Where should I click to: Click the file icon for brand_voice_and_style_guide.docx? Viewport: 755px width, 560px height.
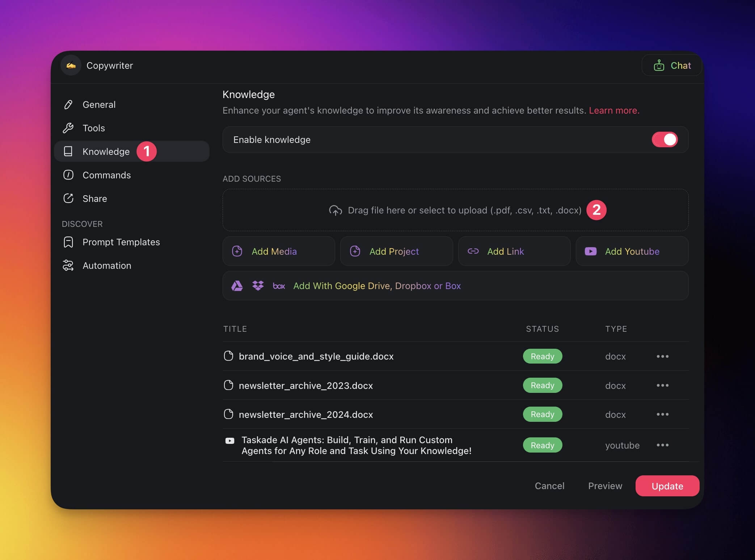click(x=228, y=356)
